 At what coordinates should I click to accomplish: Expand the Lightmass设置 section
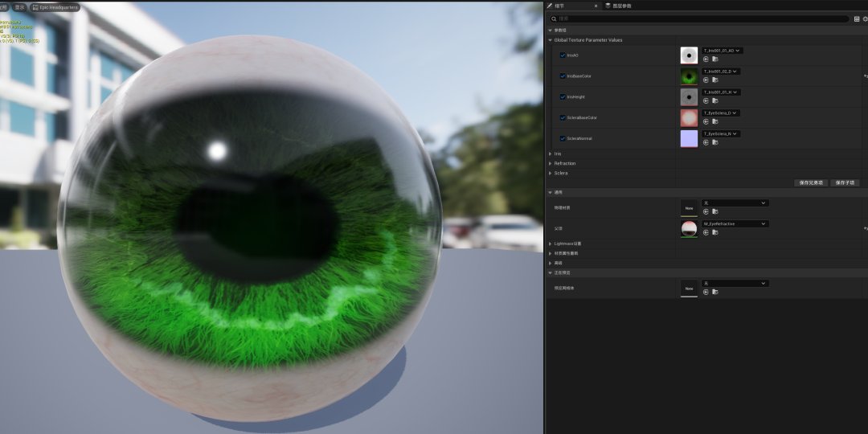pos(551,244)
